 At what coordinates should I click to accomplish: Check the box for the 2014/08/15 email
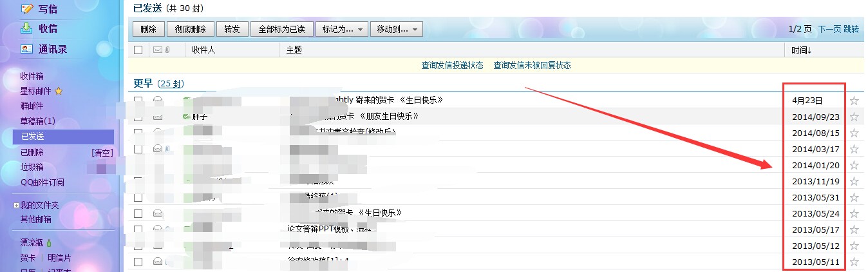(138, 133)
